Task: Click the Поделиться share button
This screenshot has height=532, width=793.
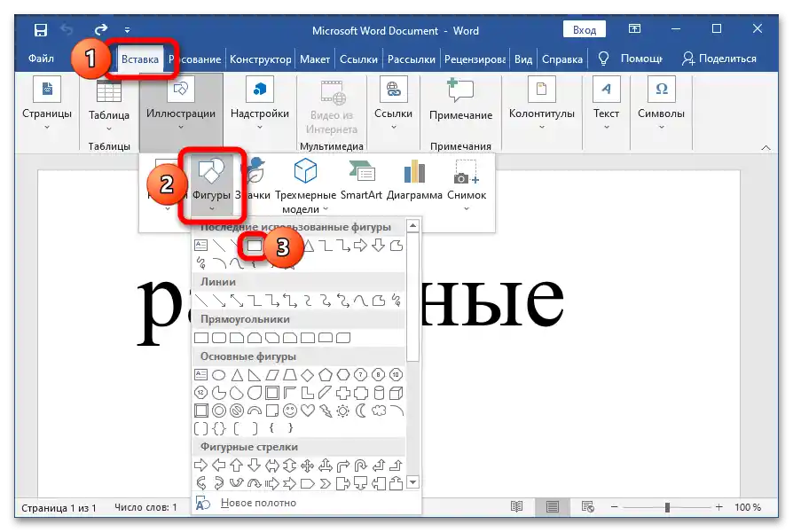Action: [718, 59]
